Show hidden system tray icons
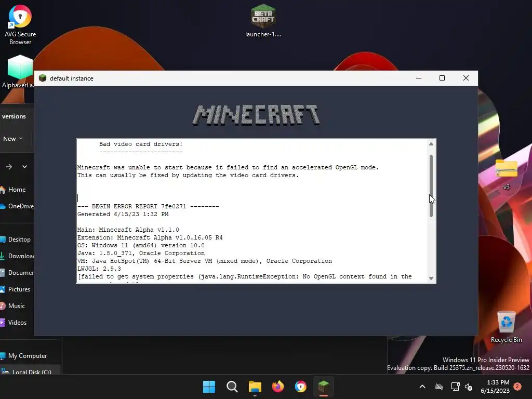This screenshot has width=532, height=399. point(422,387)
